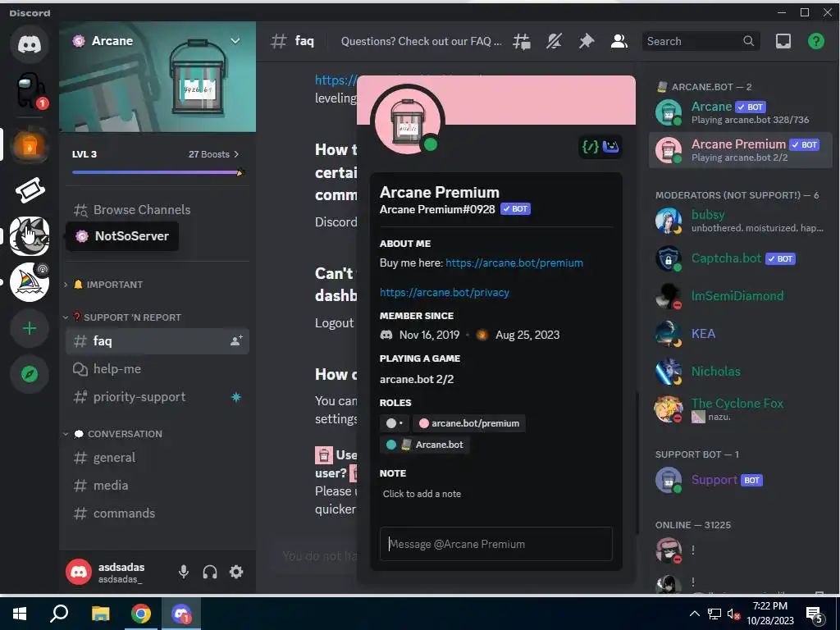
Task: Toggle microphone mute
Action: (184, 572)
